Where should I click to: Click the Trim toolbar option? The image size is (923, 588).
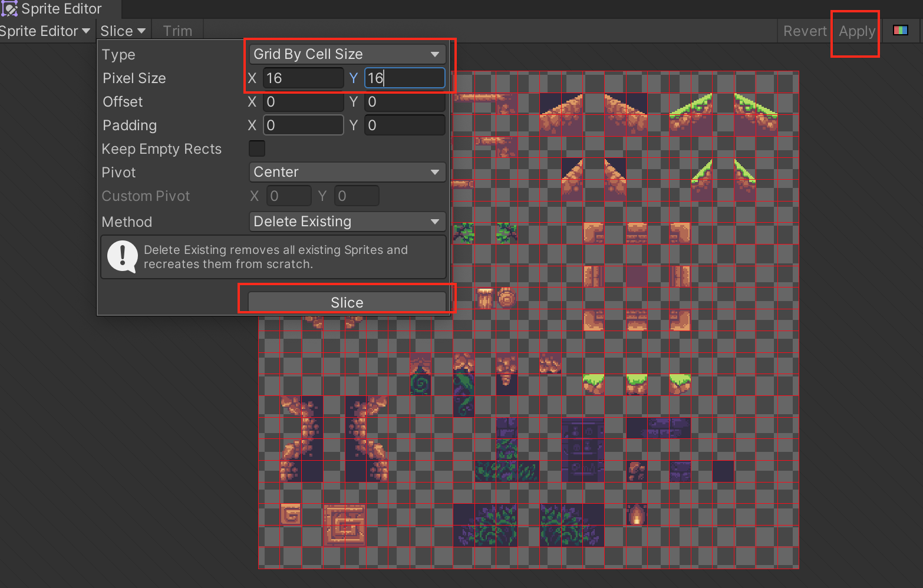coord(177,31)
